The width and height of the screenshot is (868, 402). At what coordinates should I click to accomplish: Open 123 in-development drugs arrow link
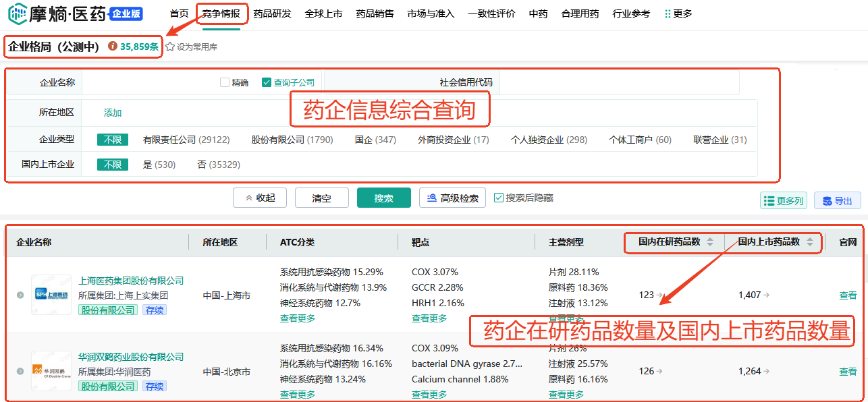point(659,295)
